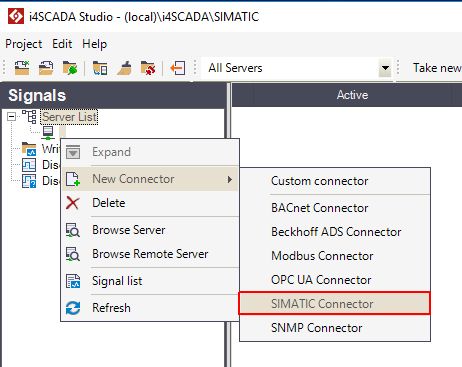The image size is (462, 367).
Task: Click the New Connector document icon
Action: (73, 179)
